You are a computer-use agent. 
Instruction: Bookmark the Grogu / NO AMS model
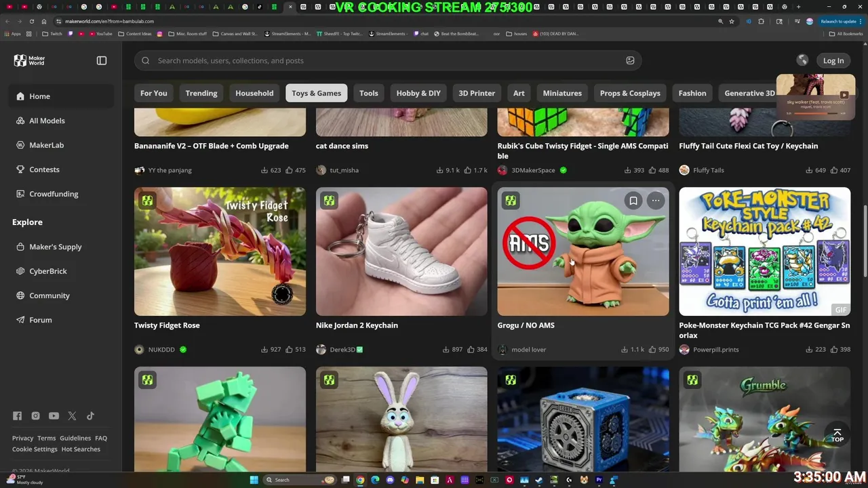633,201
